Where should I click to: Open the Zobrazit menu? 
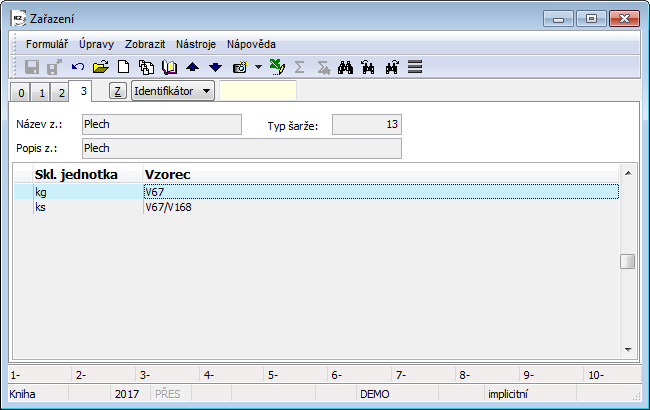click(145, 44)
